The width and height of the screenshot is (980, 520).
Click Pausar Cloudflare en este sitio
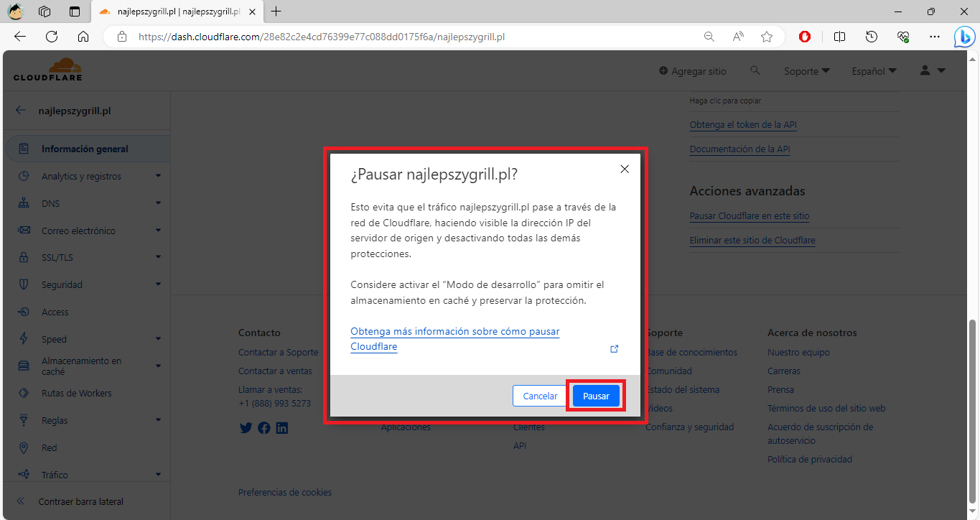click(750, 215)
